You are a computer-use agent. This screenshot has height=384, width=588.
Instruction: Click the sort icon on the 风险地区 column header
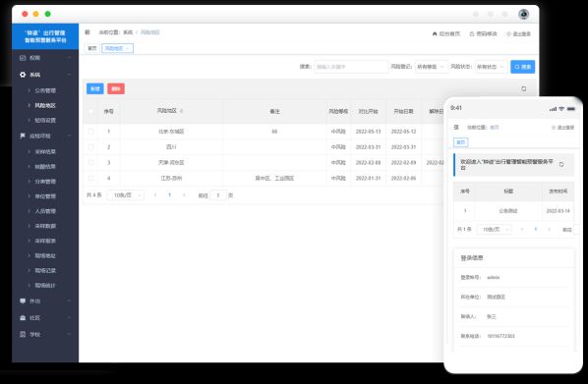pos(182,111)
